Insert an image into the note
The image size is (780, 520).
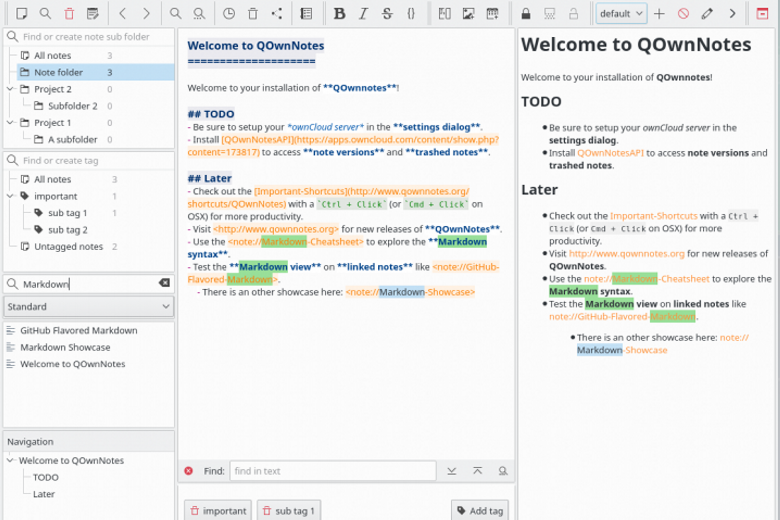pos(468,13)
